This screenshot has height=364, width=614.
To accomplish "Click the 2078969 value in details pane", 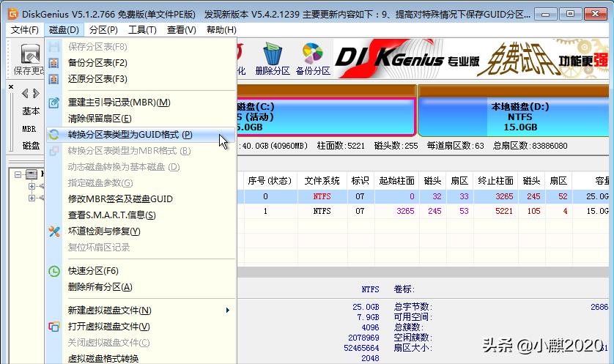I will (363, 338).
